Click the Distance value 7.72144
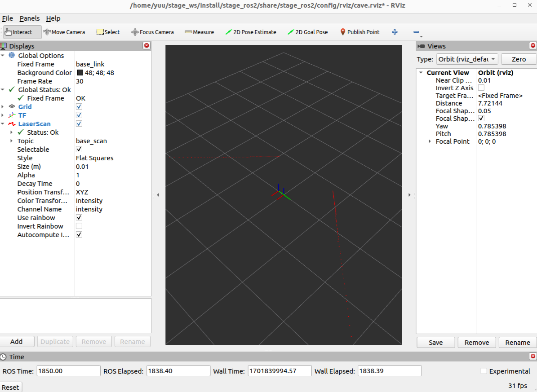Screen dimensions: 537x392 490,103
